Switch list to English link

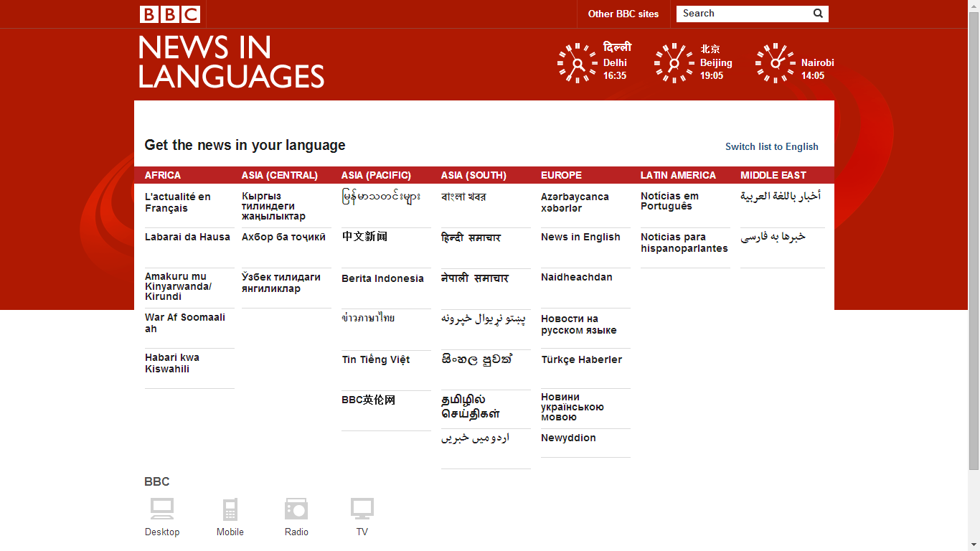[x=772, y=146]
